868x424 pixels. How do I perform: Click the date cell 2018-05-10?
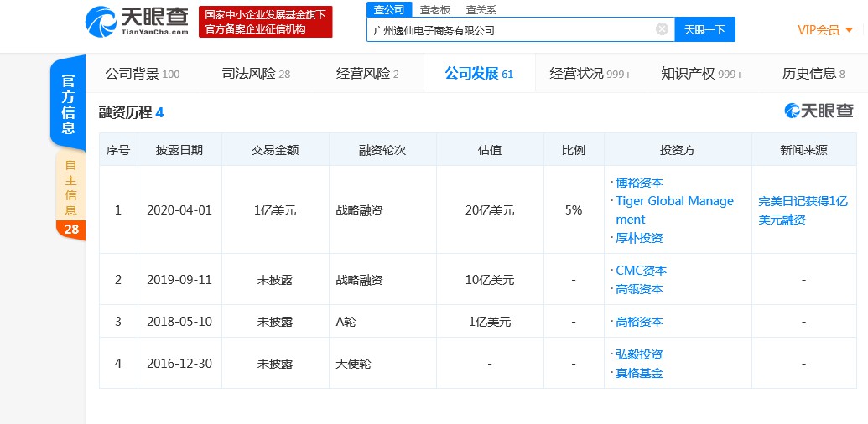tap(179, 322)
